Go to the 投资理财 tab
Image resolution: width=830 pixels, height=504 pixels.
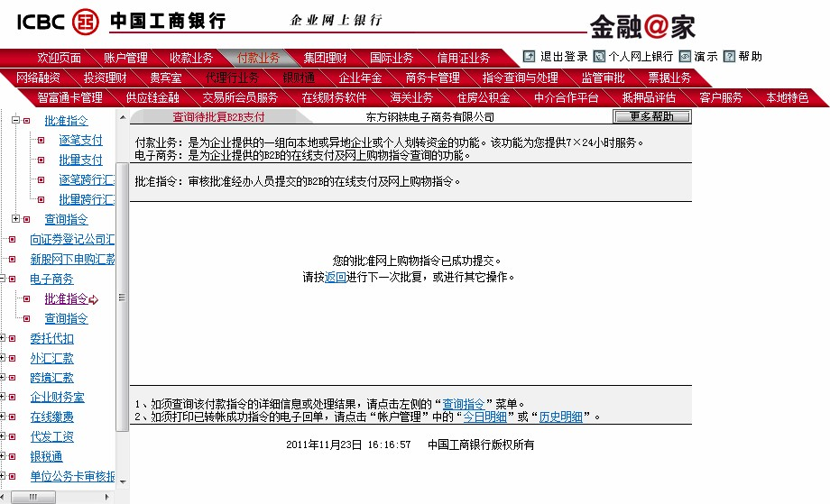point(105,78)
